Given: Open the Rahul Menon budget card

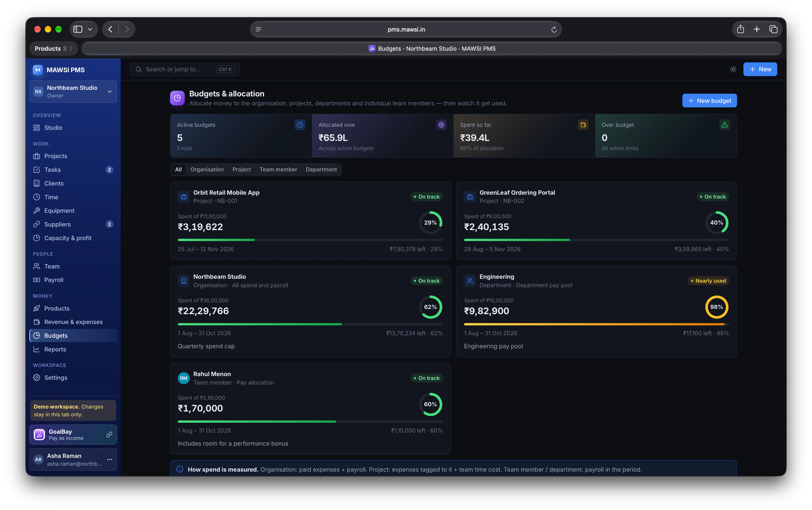Looking at the screenshot, I should click(310, 409).
